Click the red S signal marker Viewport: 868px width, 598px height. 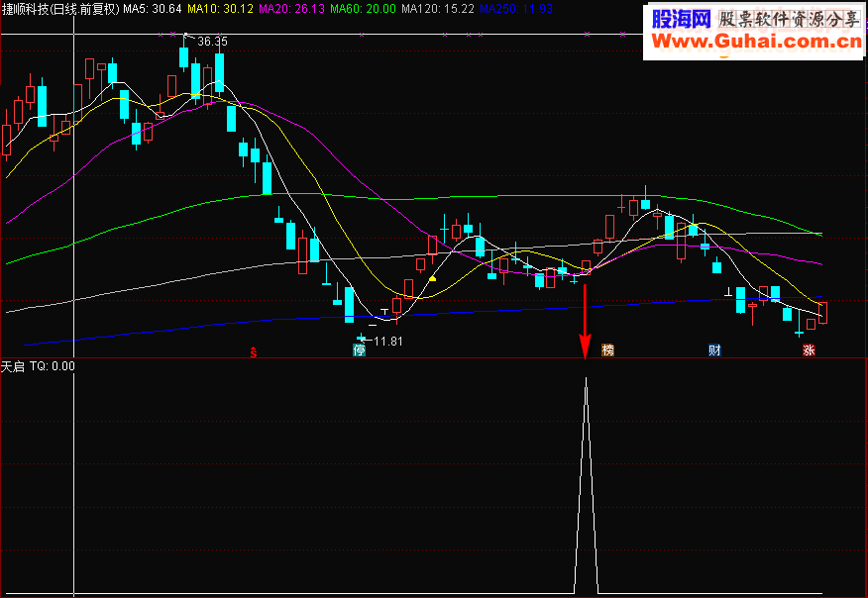click(x=254, y=351)
